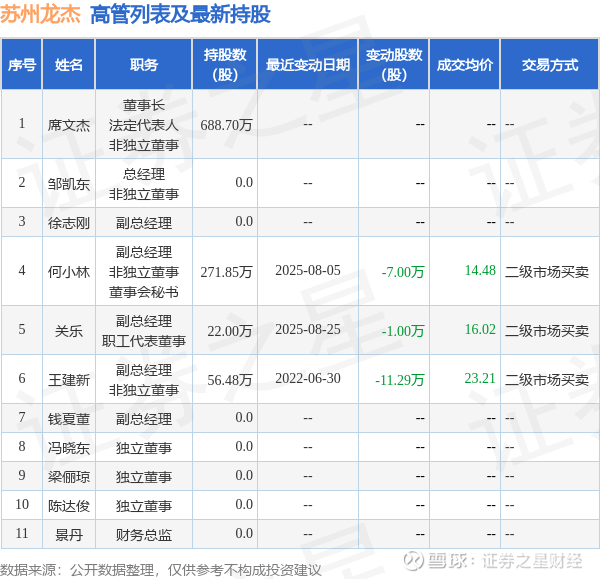This screenshot has height=579, width=600.
Task: Select the 交易方式 column header
Action: [549, 64]
